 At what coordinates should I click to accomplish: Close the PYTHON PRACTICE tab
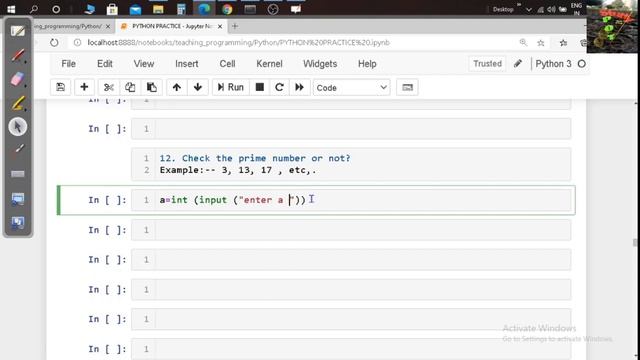pyautogui.click(x=220, y=26)
